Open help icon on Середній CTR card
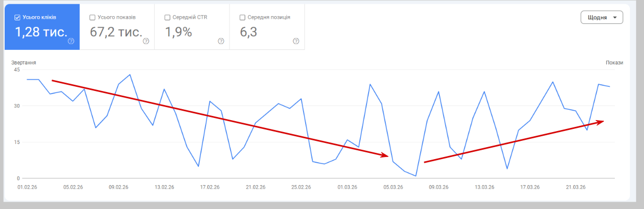The width and height of the screenshot is (644, 209). click(x=221, y=41)
